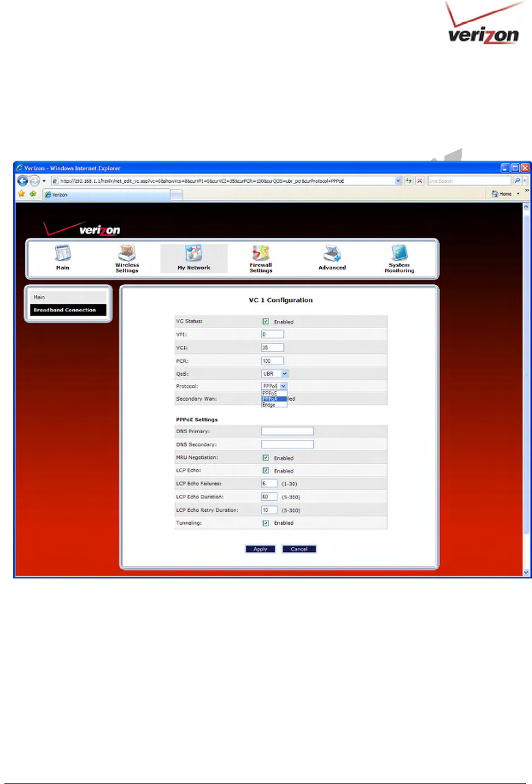This screenshot has width=532, height=784.
Task: Click the Add to Favorites icon
Action: click(x=33, y=194)
